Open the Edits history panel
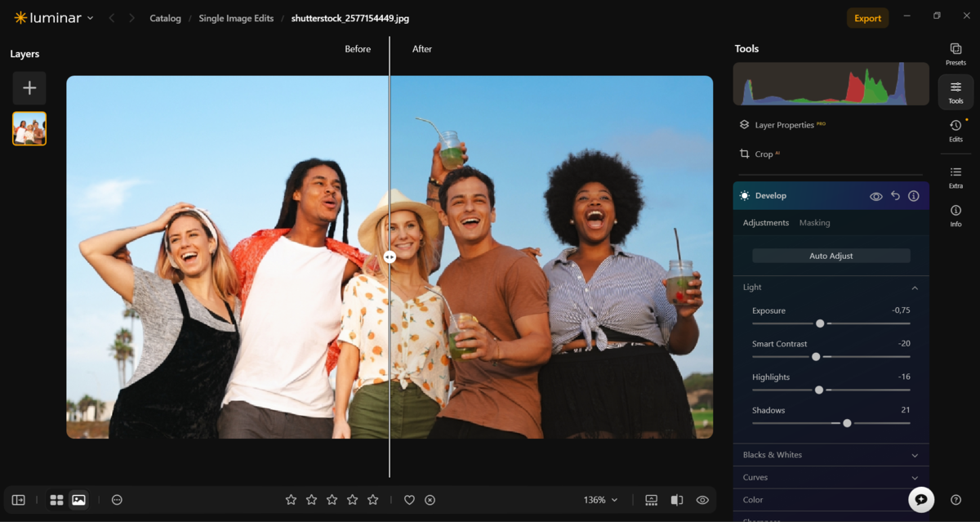980x522 pixels. [x=955, y=130]
